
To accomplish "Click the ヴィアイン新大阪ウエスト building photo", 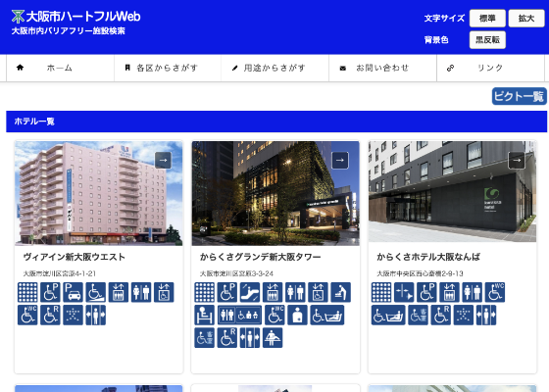I will (99, 193).
